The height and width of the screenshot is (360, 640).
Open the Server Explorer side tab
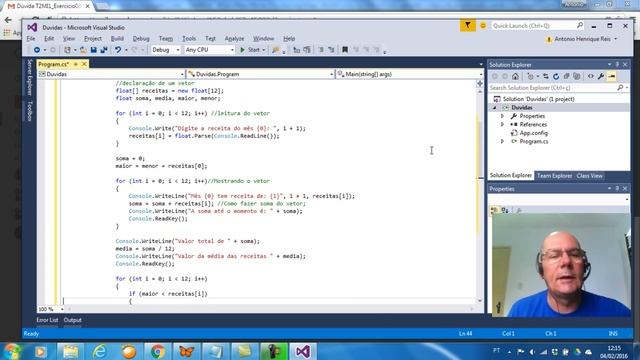tap(29, 77)
